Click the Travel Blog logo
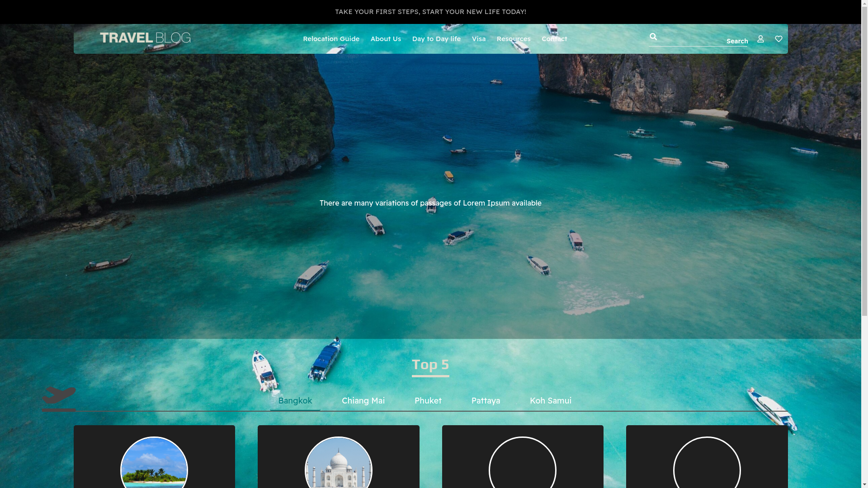The image size is (868, 488). pos(145,38)
